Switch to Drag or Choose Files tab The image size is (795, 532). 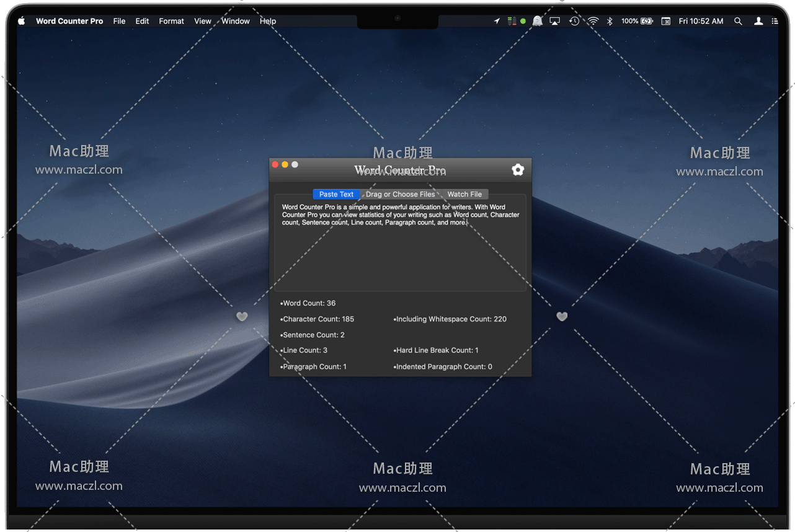(400, 194)
